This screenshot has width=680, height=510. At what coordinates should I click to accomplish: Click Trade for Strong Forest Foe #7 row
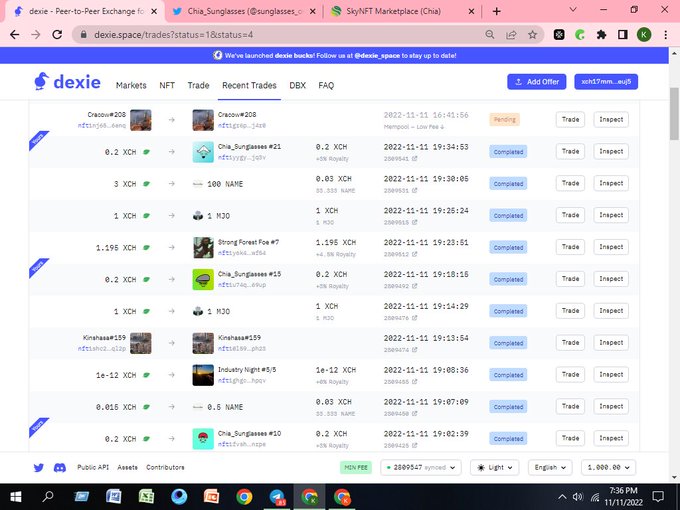click(x=570, y=247)
